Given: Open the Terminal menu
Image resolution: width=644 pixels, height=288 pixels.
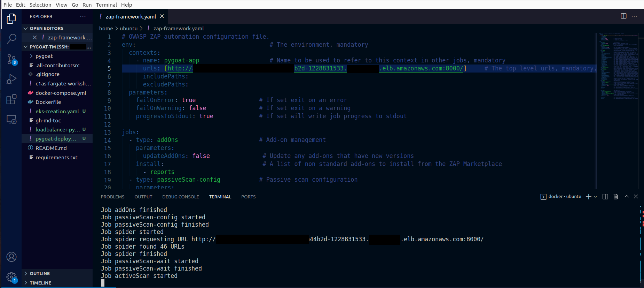Looking at the screenshot, I should click(x=107, y=5).
